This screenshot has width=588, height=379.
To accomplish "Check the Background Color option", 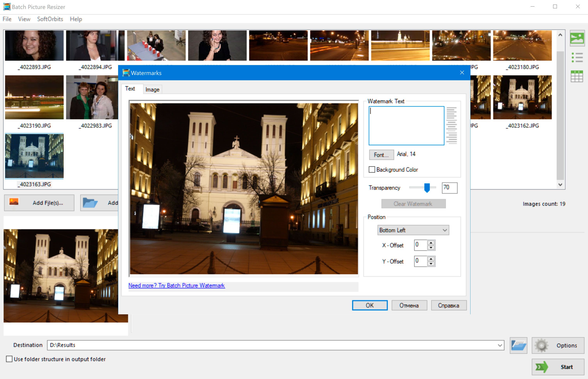I will (371, 170).
